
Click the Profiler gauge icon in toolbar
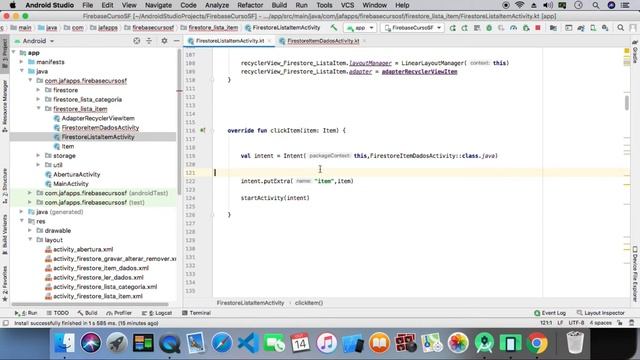(x=513, y=28)
